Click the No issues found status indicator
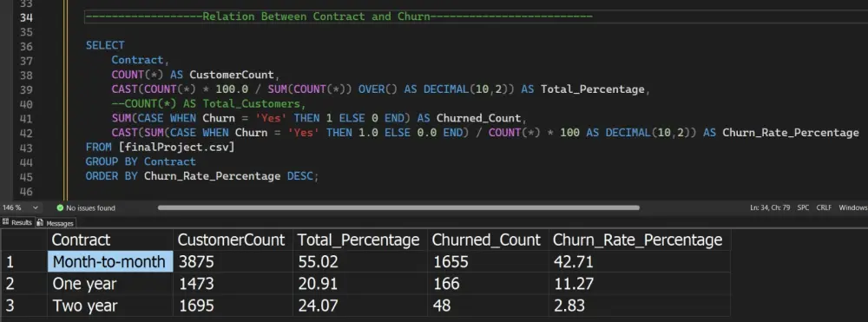This screenshot has width=868, height=322. click(x=86, y=208)
